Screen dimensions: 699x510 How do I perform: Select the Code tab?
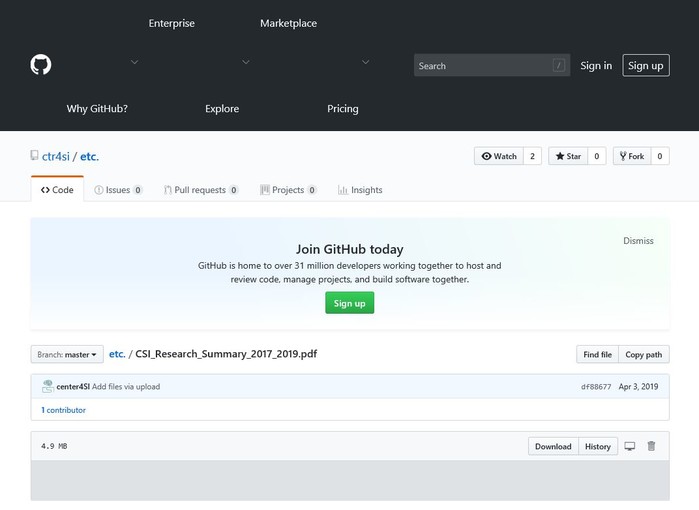click(57, 190)
